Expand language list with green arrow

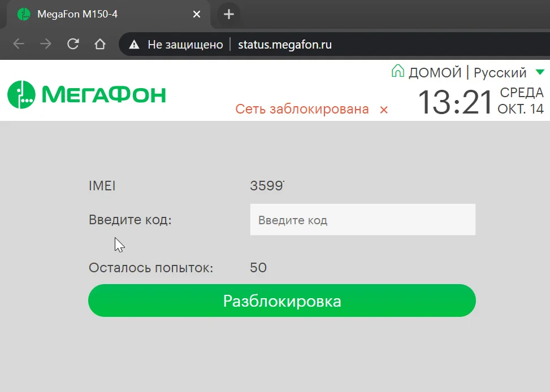tap(540, 72)
